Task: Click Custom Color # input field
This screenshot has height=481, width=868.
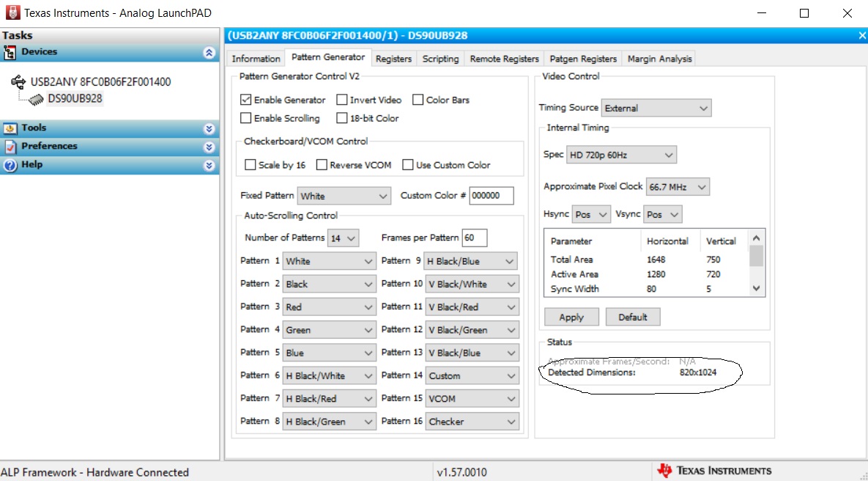Action: click(491, 196)
